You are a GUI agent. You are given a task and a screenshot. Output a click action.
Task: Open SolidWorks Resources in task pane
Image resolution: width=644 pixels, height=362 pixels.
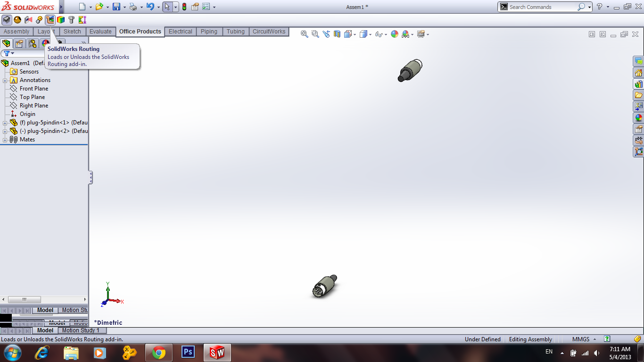639,73
